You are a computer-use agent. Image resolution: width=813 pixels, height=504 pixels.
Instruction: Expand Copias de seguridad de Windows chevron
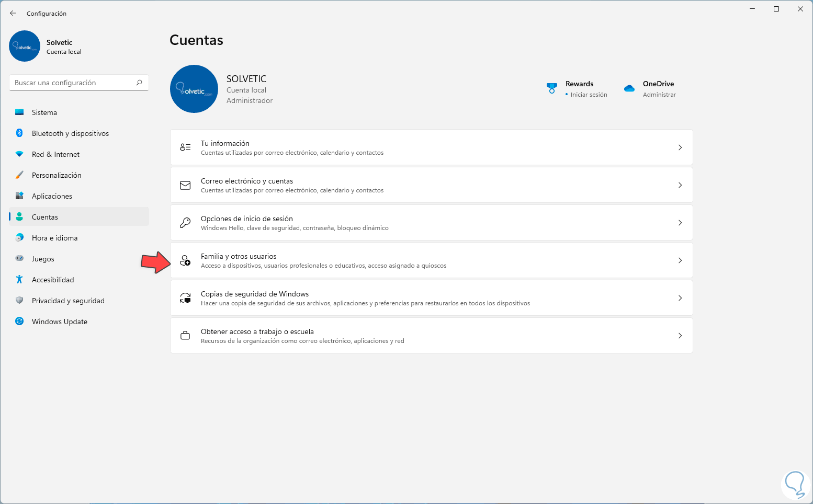pos(680,298)
